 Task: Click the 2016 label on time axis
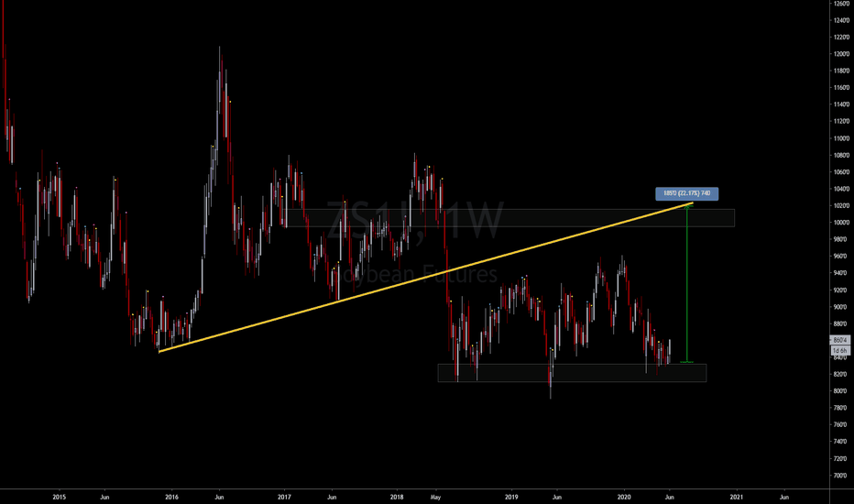(x=171, y=497)
